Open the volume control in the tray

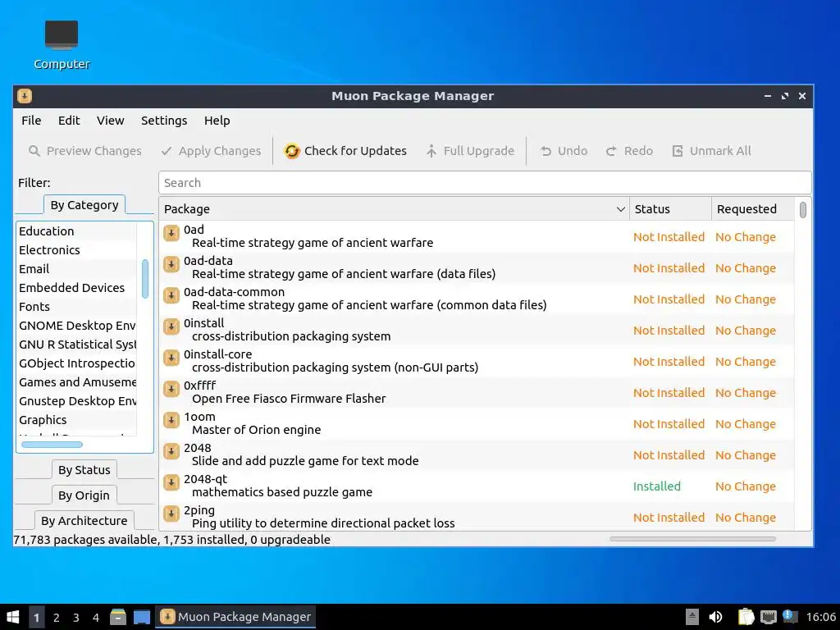coord(715,617)
